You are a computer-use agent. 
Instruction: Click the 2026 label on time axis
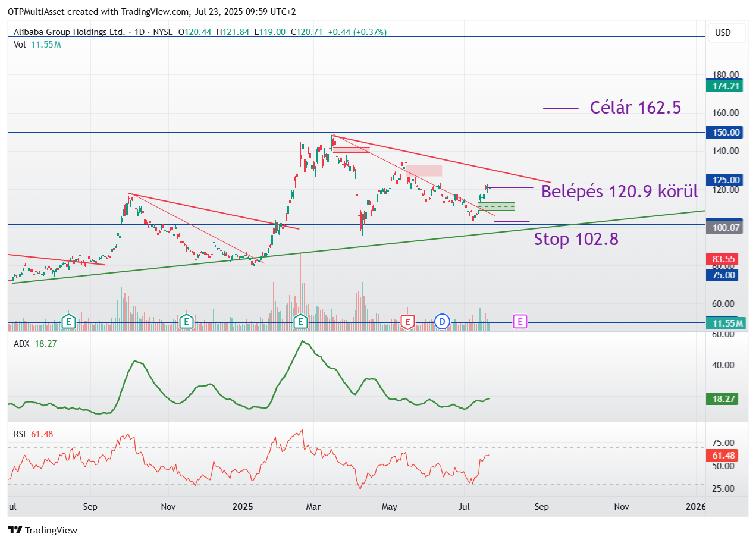[x=695, y=507]
